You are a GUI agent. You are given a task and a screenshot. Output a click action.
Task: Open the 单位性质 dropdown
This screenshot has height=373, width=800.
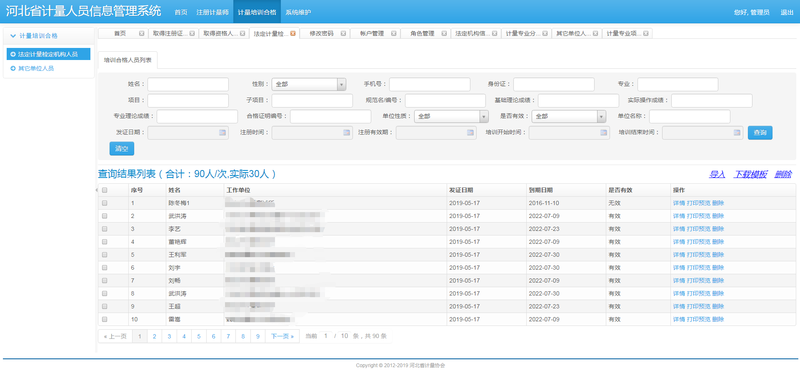point(452,117)
